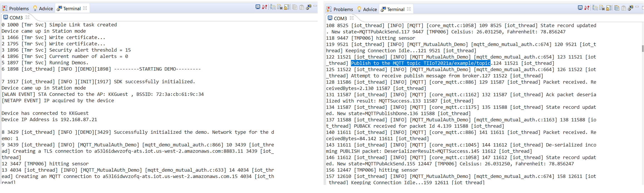This screenshot has width=644, height=193.
Task: Toggle command input field in left Terminal view
Action: tap(273, 7)
